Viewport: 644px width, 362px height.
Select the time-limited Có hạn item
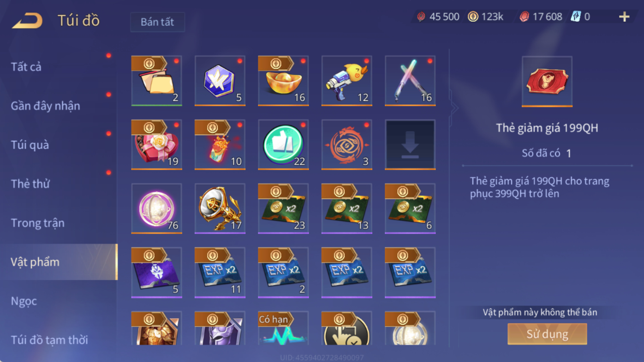[283, 328]
